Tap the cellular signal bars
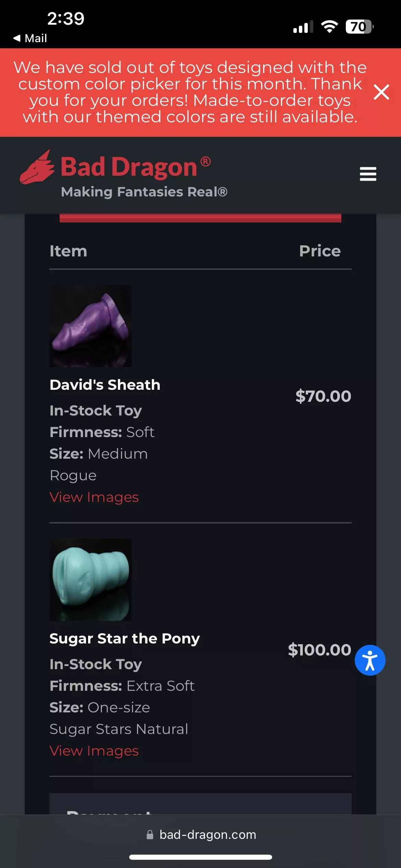The width and height of the screenshot is (401, 868). [303, 27]
